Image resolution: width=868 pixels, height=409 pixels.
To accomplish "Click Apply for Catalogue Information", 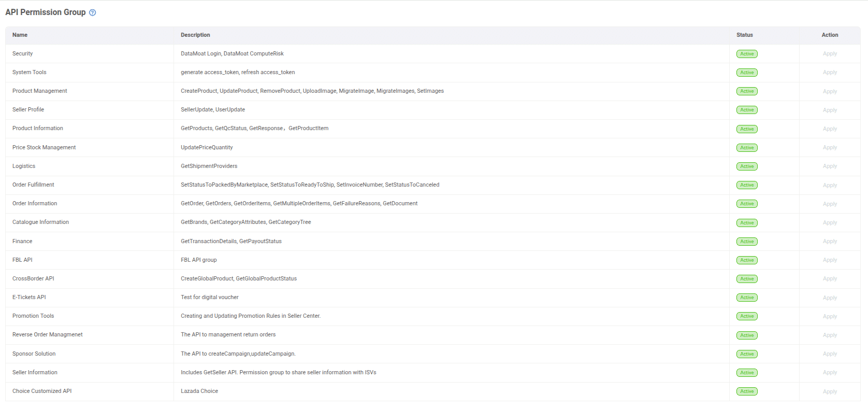I will pyautogui.click(x=830, y=223).
